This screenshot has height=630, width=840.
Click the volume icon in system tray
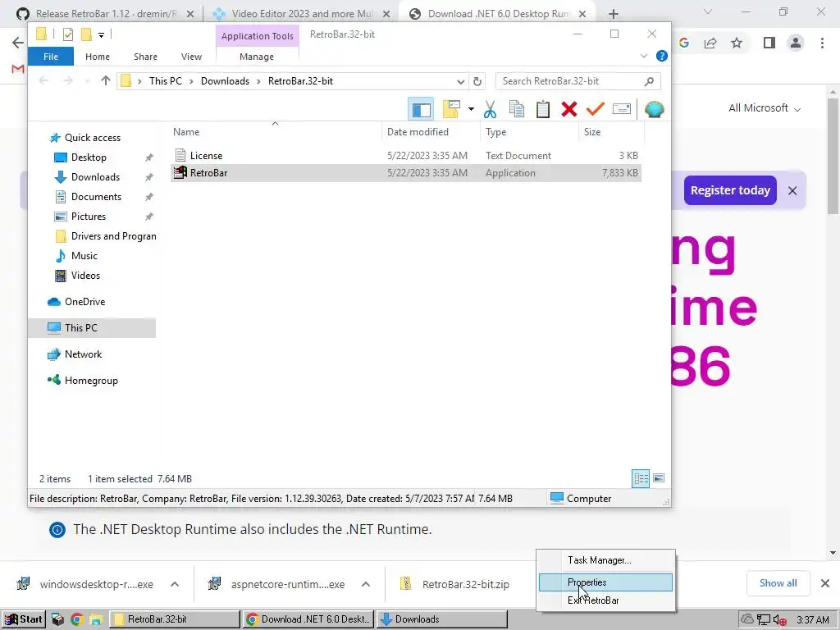[780, 620]
